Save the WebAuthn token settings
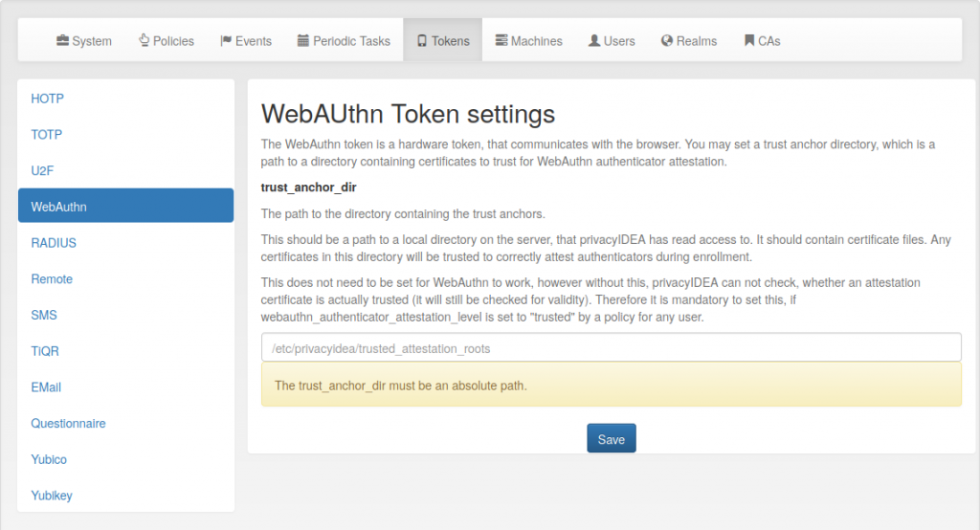The width and height of the screenshot is (980, 530). (612, 439)
